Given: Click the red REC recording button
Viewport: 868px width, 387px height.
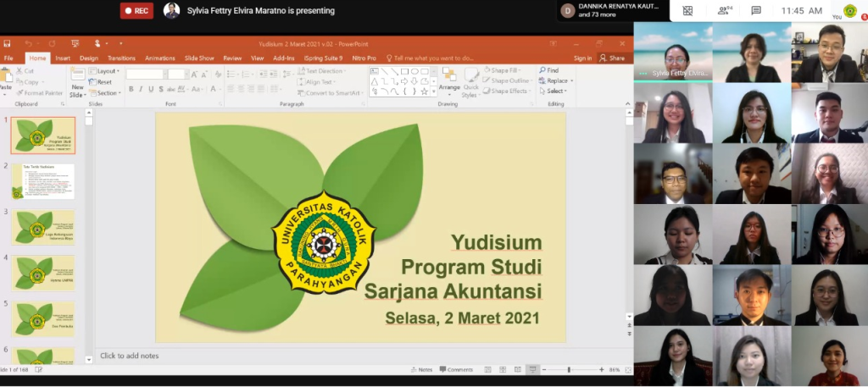Looking at the screenshot, I should click(136, 11).
